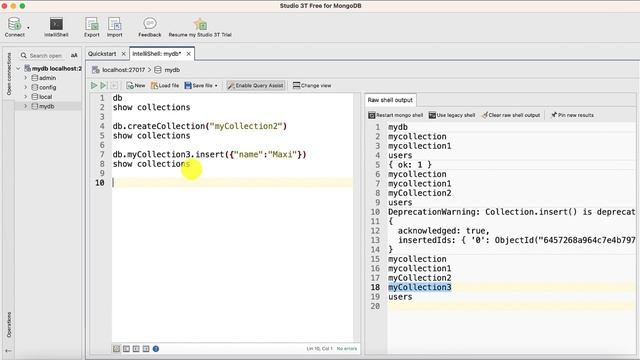
Task: Click mydb in the breadcrumb
Action: (x=172, y=70)
